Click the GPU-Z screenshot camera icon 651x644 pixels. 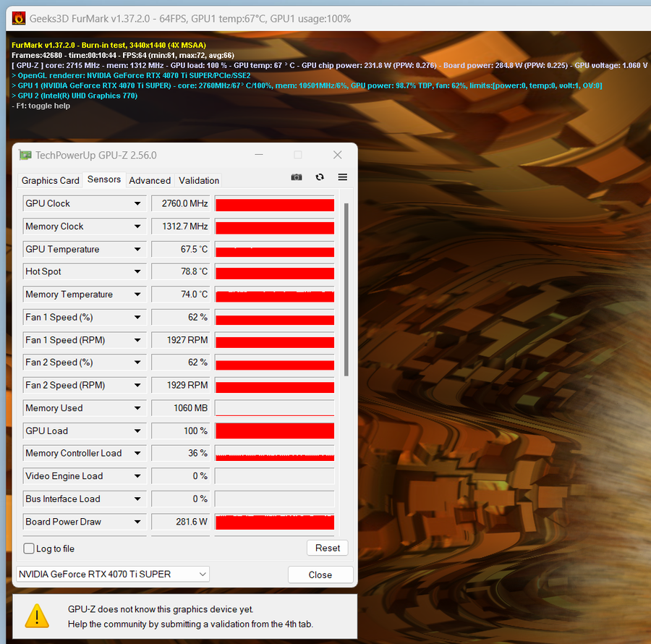point(297,177)
